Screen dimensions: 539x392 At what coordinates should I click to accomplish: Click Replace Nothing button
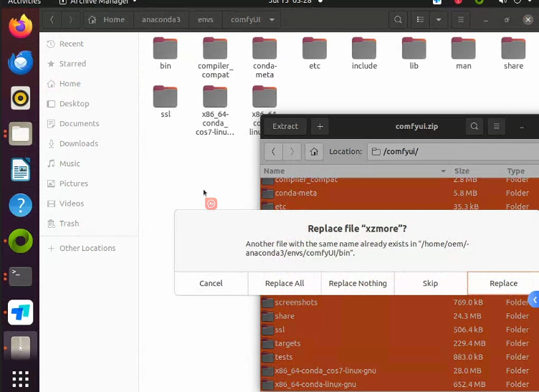358,284
